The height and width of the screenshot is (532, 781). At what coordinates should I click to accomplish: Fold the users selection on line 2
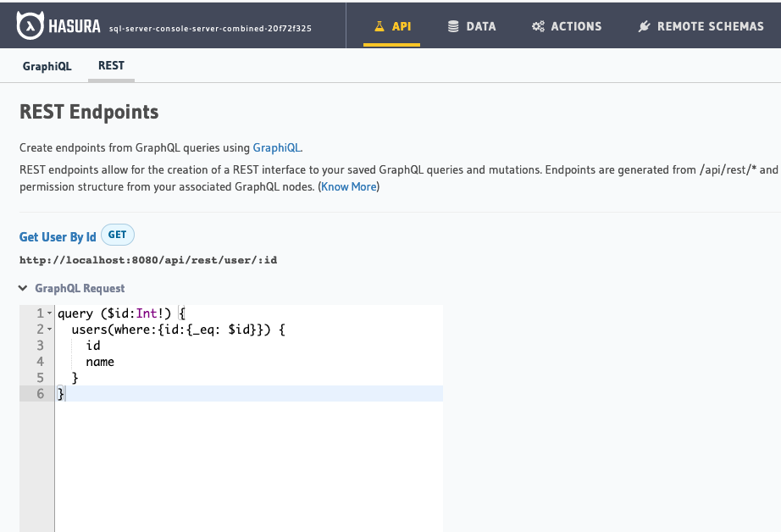[48, 329]
